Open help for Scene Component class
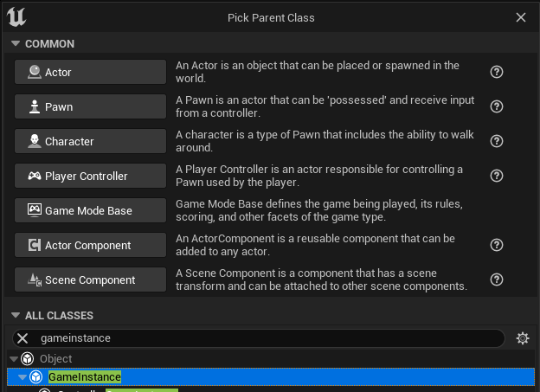The height and width of the screenshot is (392, 540). coord(497,280)
